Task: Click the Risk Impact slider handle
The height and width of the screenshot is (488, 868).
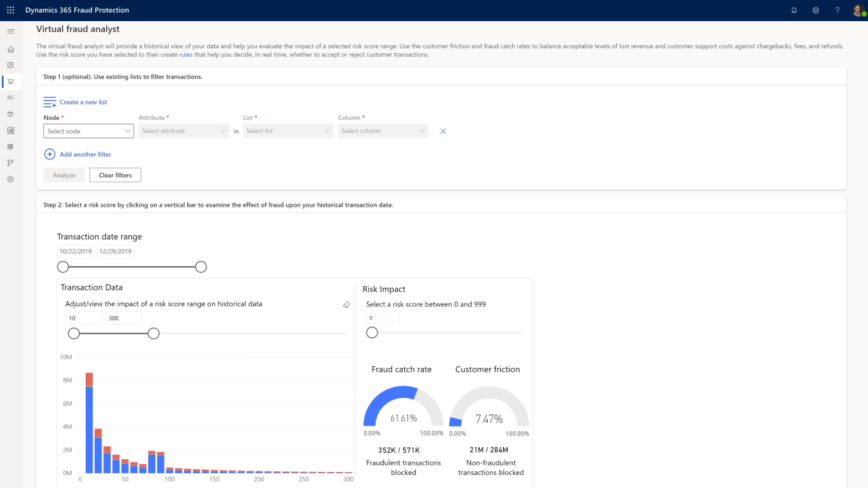Action: click(x=372, y=332)
